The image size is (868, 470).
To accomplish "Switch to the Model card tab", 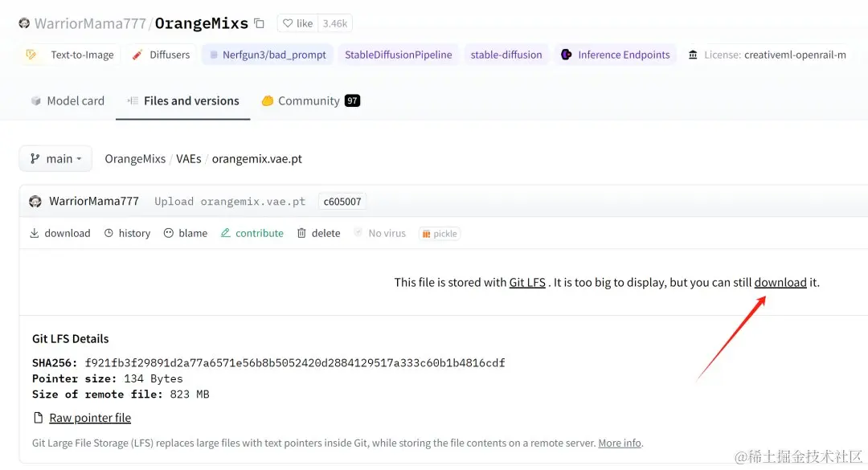I will (x=68, y=100).
